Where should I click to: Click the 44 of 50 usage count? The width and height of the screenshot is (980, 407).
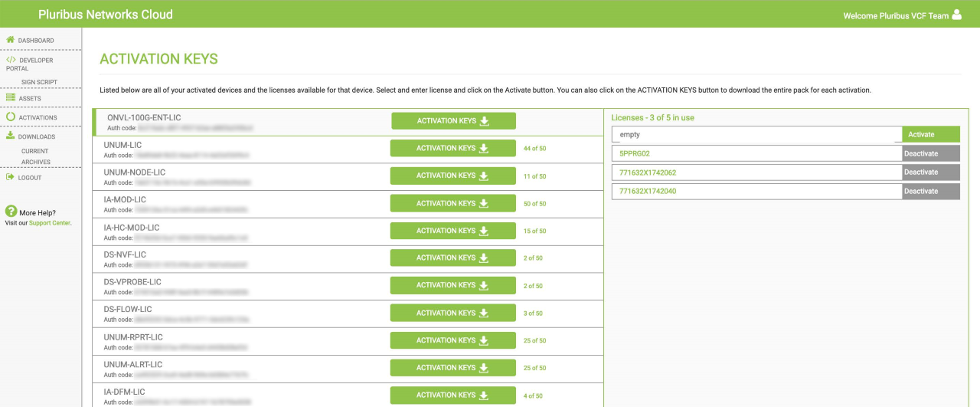coord(535,149)
